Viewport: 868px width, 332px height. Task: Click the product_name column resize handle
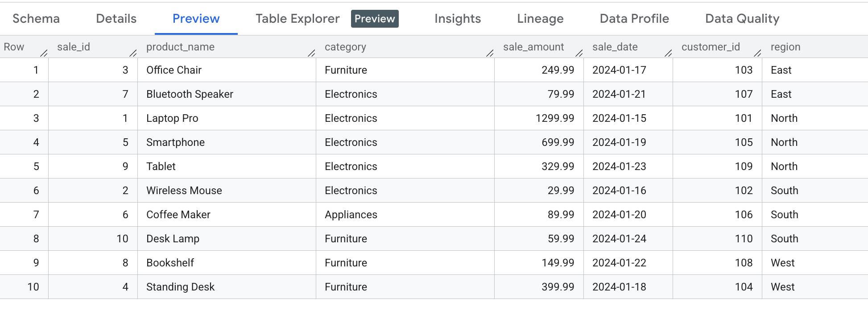(311, 53)
